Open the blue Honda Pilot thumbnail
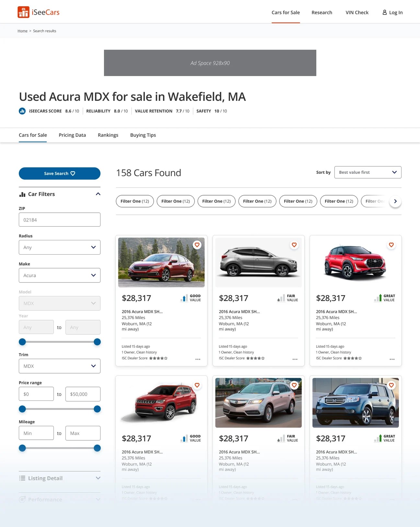 pos(356,403)
